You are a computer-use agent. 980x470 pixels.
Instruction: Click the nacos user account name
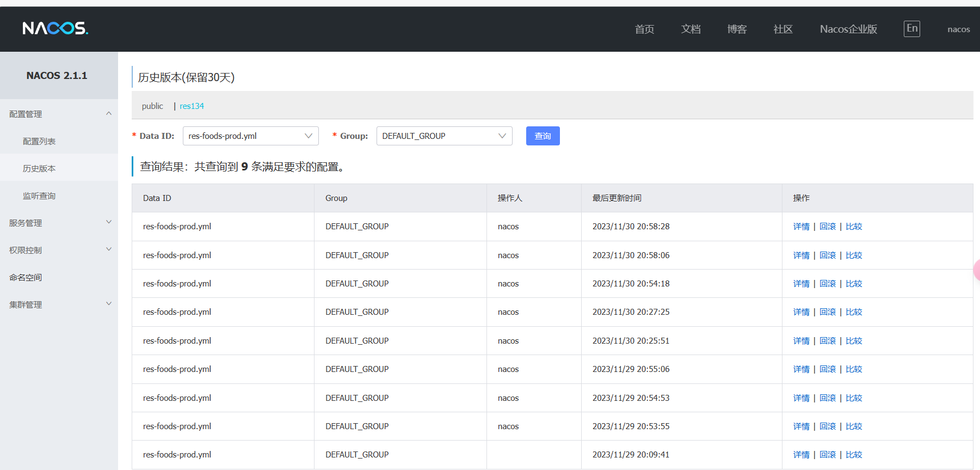(958, 29)
